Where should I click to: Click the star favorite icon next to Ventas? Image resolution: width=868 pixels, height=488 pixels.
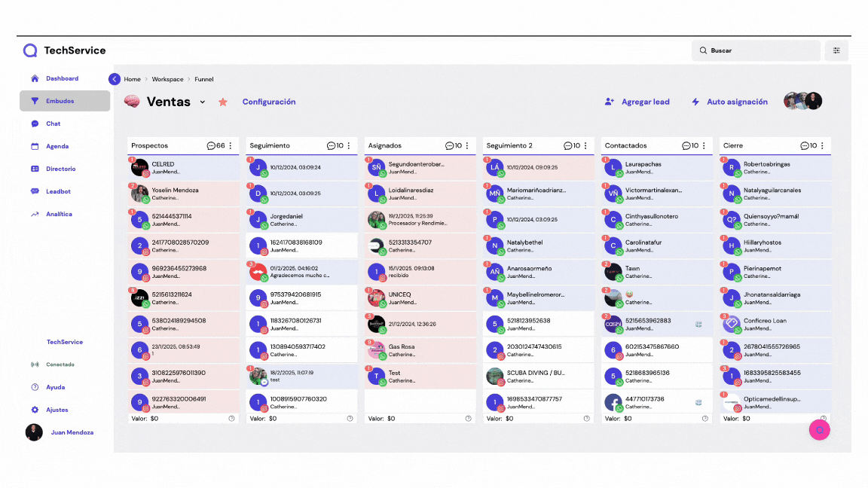point(223,102)
